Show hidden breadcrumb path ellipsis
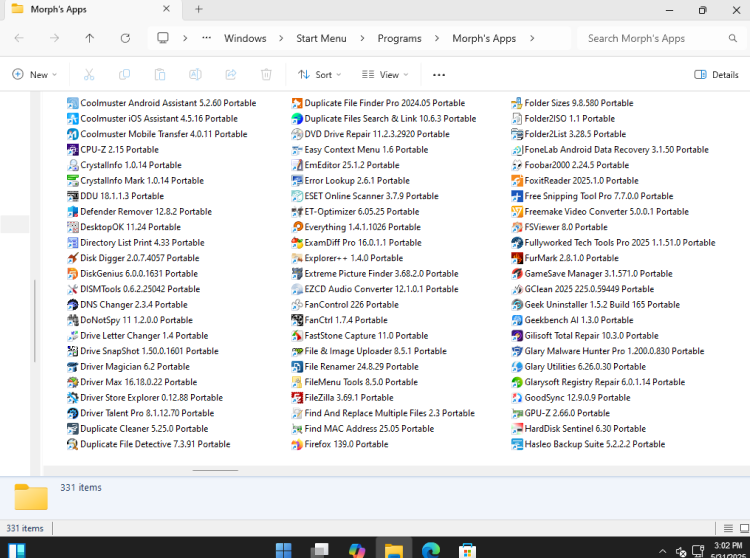Screen dimensions: 750x558 (x=206, y=38)
